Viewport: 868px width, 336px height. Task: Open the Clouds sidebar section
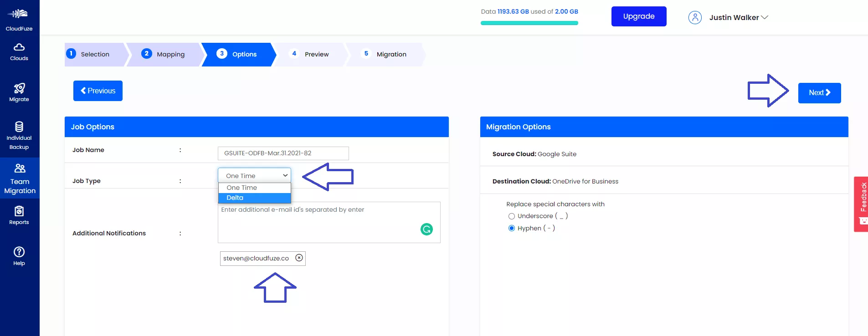19,52
